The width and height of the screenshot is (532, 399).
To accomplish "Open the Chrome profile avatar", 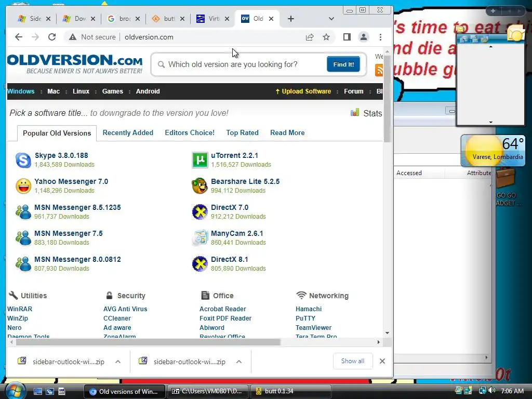I will tap(363, 37).
